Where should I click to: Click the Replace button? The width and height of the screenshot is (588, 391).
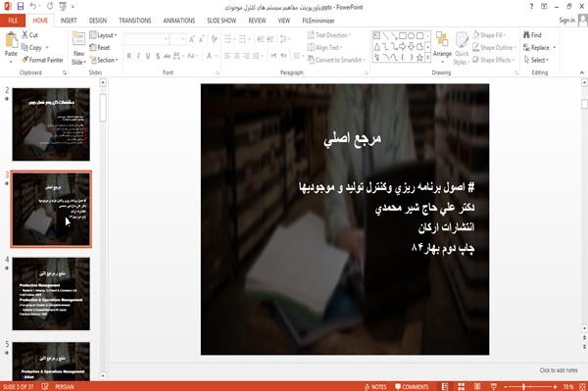[x=540, y=48]
